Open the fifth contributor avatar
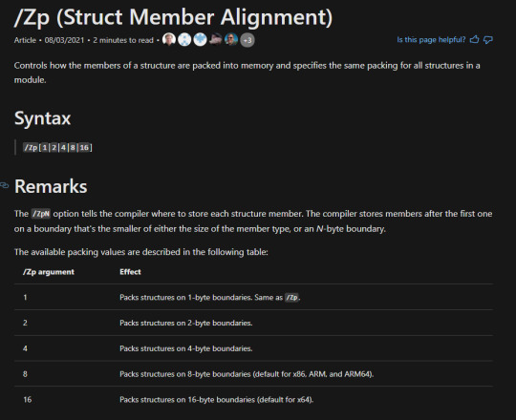Image resolution: width=516 pixels, height=420 pixels. [x=231, y=40]
